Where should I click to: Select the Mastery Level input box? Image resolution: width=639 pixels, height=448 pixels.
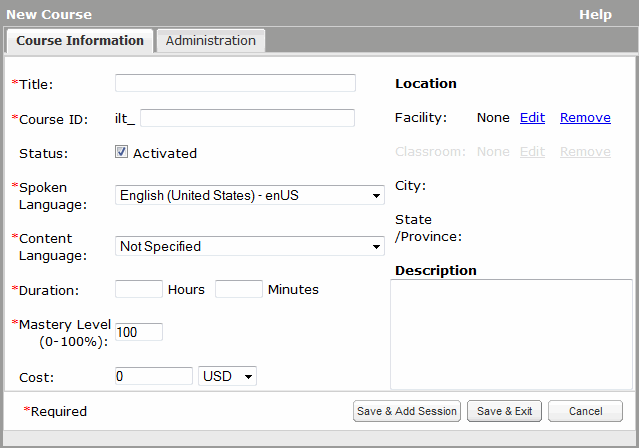click(139, 332)
